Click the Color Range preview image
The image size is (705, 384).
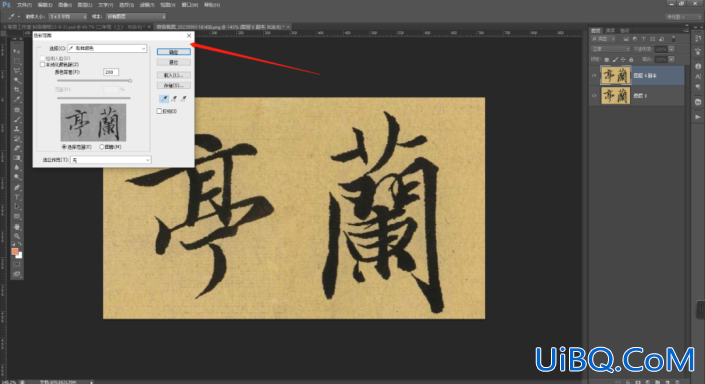[x=94, y=123]
